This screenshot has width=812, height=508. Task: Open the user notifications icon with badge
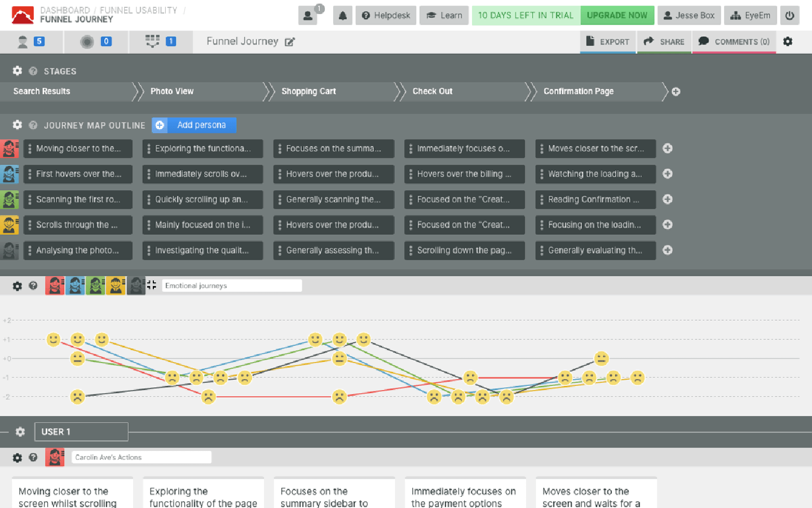[308, 15]
